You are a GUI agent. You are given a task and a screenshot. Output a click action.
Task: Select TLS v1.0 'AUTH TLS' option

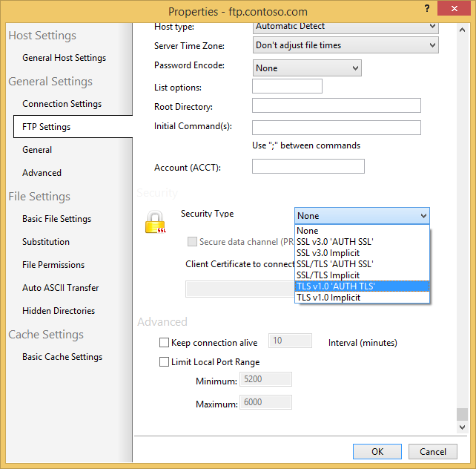tap(362, 286)
